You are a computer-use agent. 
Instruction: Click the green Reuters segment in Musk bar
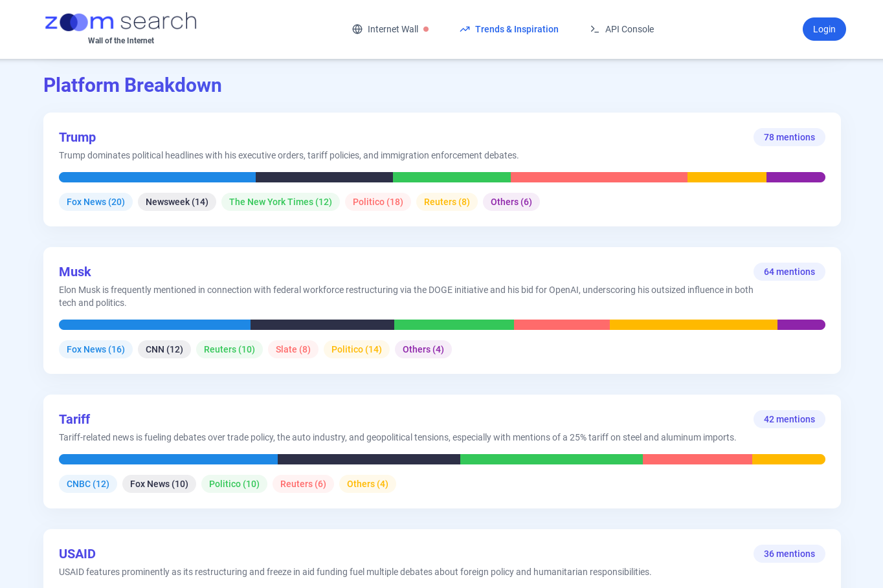tap(454, 325)
